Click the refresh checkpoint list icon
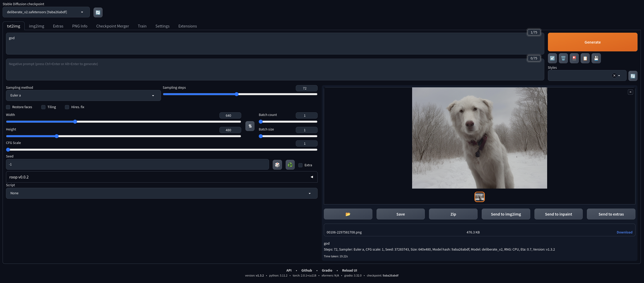Viewport: 644px width, 283px height. click(x=98, y=12)
